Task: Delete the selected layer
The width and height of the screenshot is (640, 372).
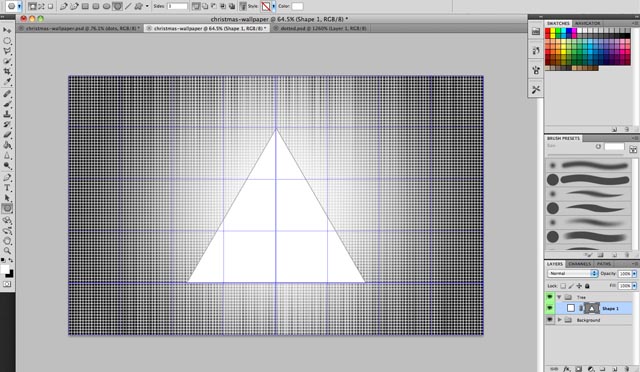Action: [627, 369]
